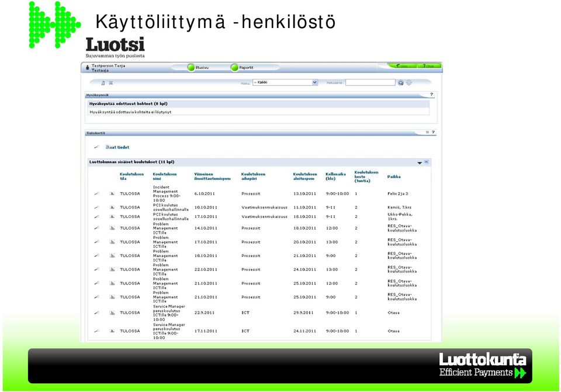Click the Tietokortit panel list-view icon
The width and height of the screenshot is (561, 392).
427,133
